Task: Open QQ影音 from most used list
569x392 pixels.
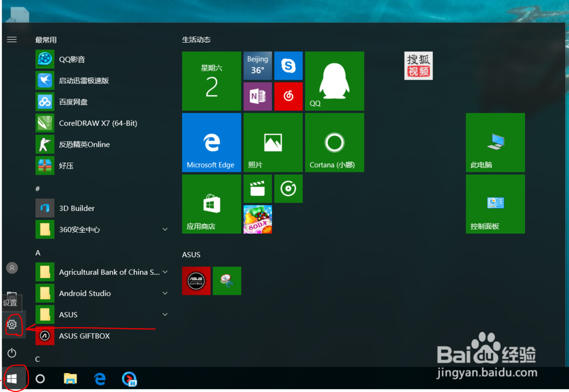Action: (102, 59)
